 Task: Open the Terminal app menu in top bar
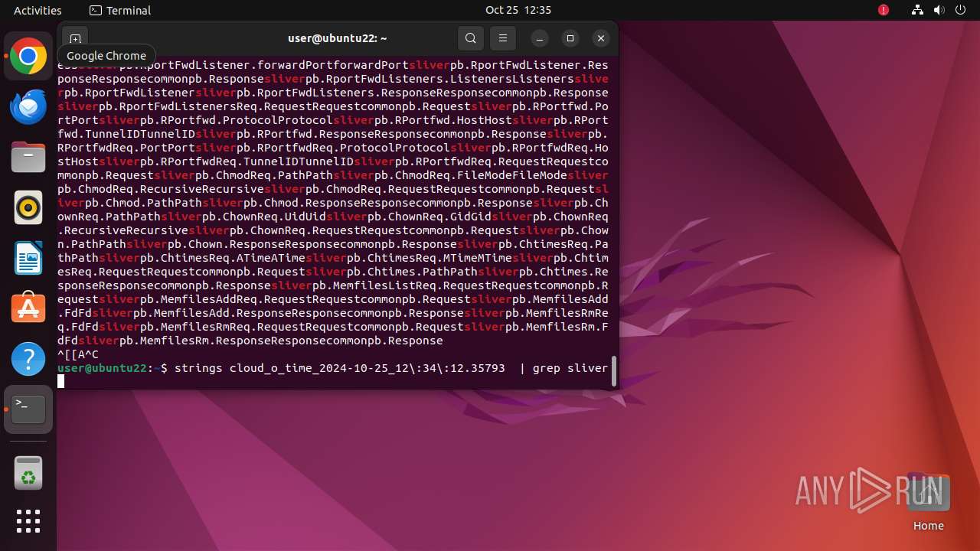click(120, 10)
